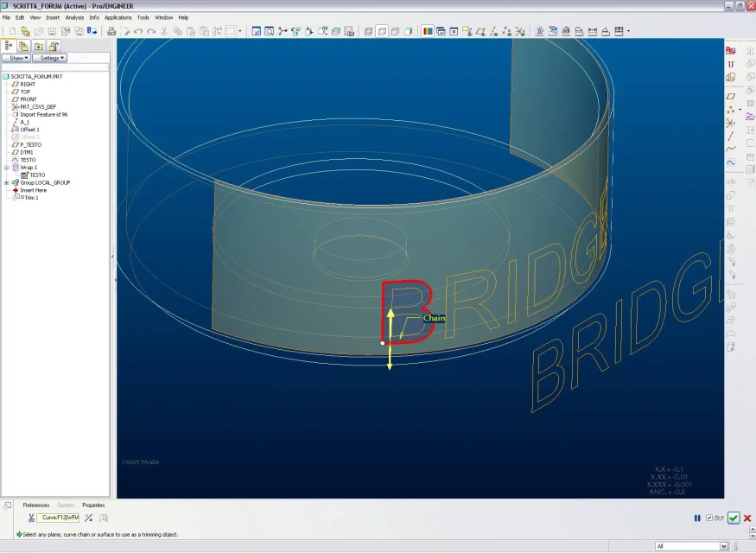
Task: Open dropdown arrow after the analysis icons
Action: [x=628, y=31]
